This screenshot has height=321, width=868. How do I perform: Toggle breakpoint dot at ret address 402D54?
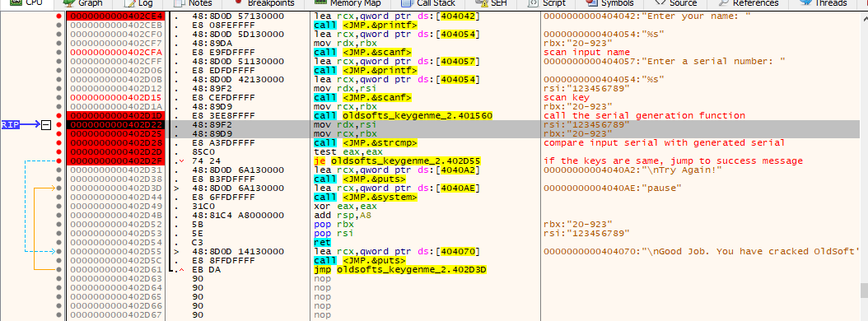[59, 243]
